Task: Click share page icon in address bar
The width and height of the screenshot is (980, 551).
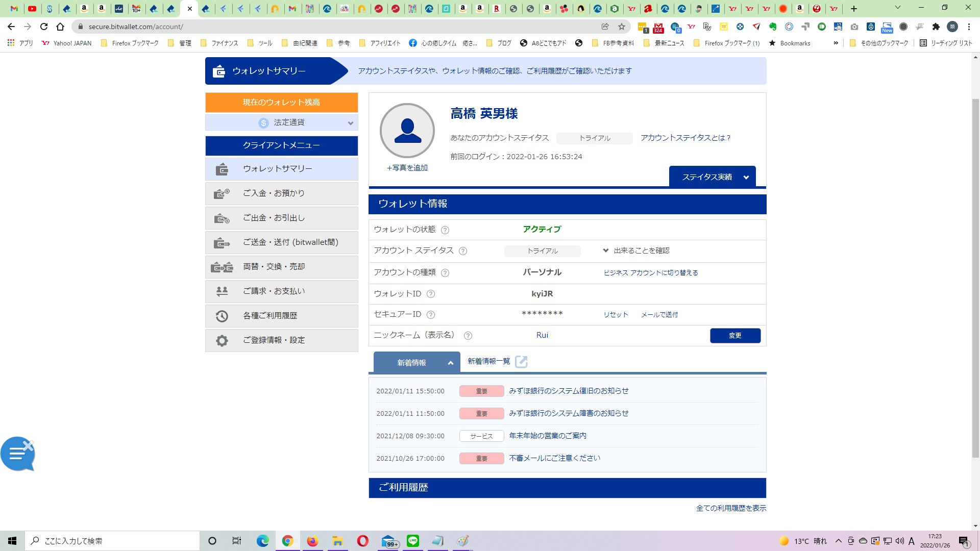Action: [605, 27]
